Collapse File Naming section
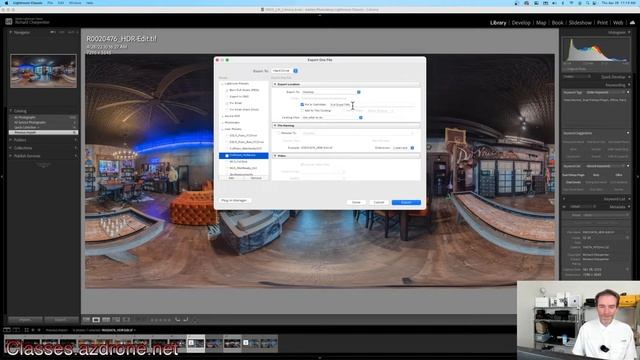This screenshot has width=640, height=360. point(275,125)
